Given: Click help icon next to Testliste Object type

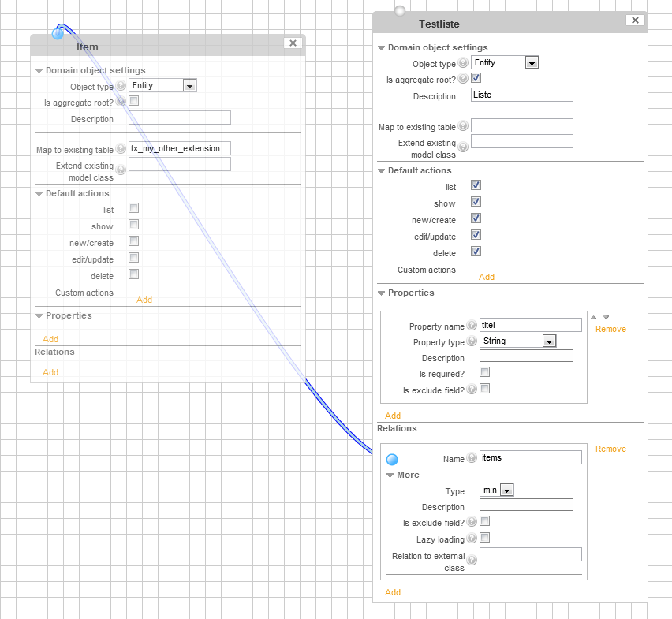Looking at the screenshot, I should [463, 62].
